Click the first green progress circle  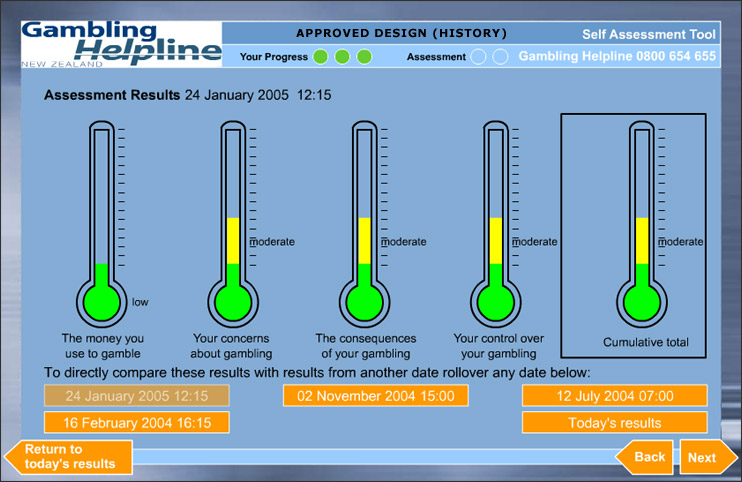pos(320,57)
